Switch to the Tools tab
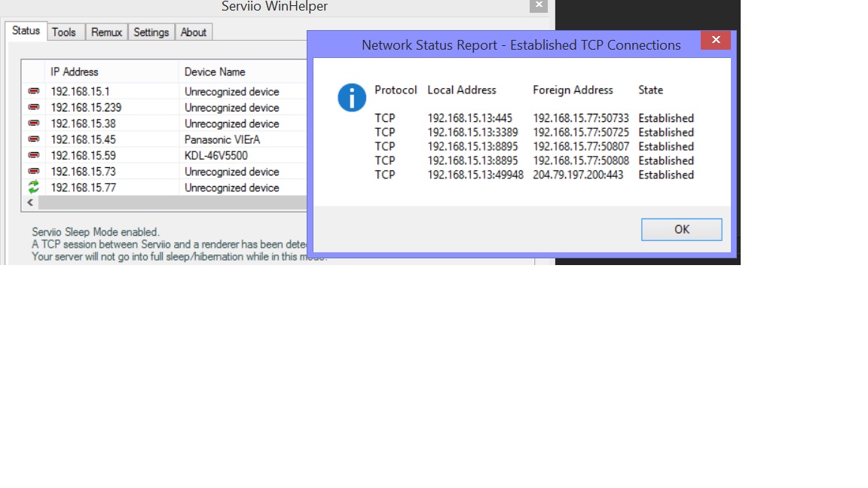The width and height of the screenshot is (868, 488). 64,32
